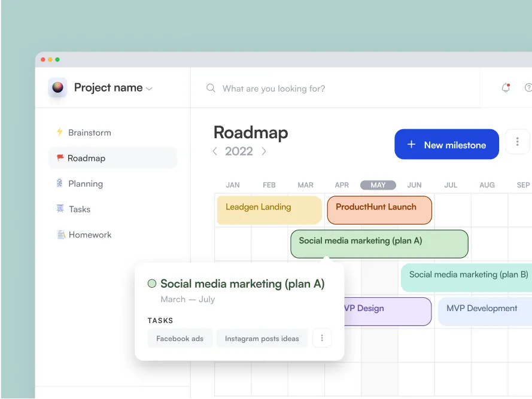Open Homework via its document icon
Screen dimensions: 532x399
[x=60, y=234]
